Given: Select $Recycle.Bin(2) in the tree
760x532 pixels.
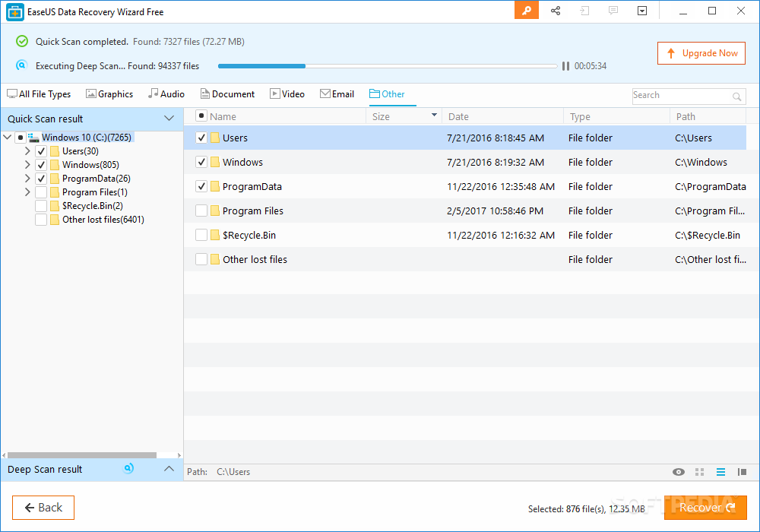Looking at the screenshot, I should (92, 206).
